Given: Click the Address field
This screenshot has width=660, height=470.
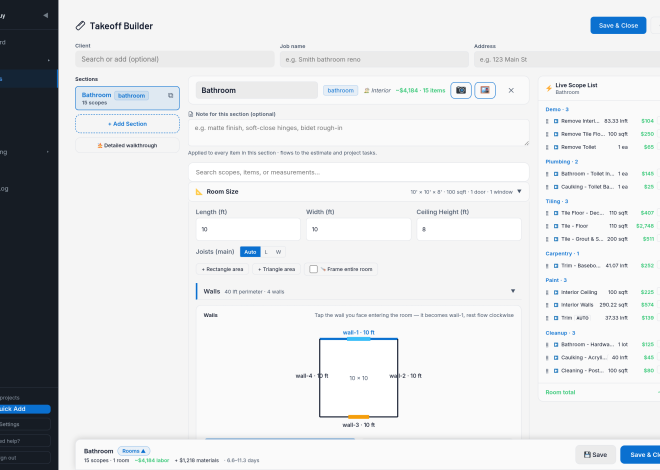Looking at the screenshot, I should 567,59.
